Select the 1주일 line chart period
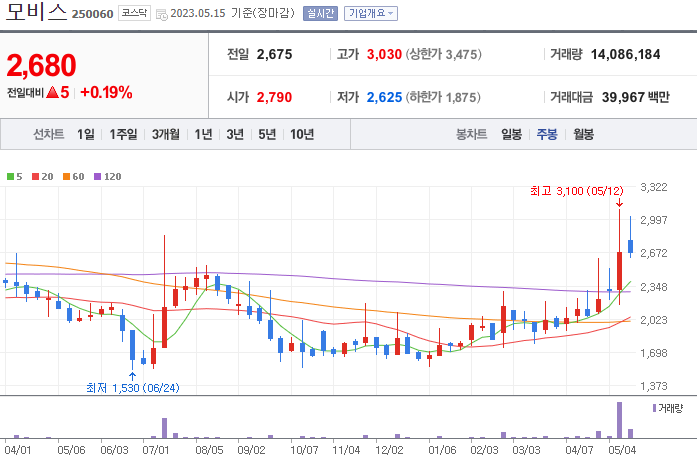The image size is (697, 467). tap(123, 134)
